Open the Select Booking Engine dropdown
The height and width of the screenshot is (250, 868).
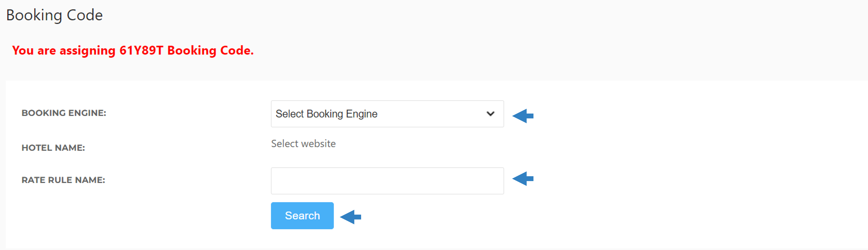coord(387,114)
